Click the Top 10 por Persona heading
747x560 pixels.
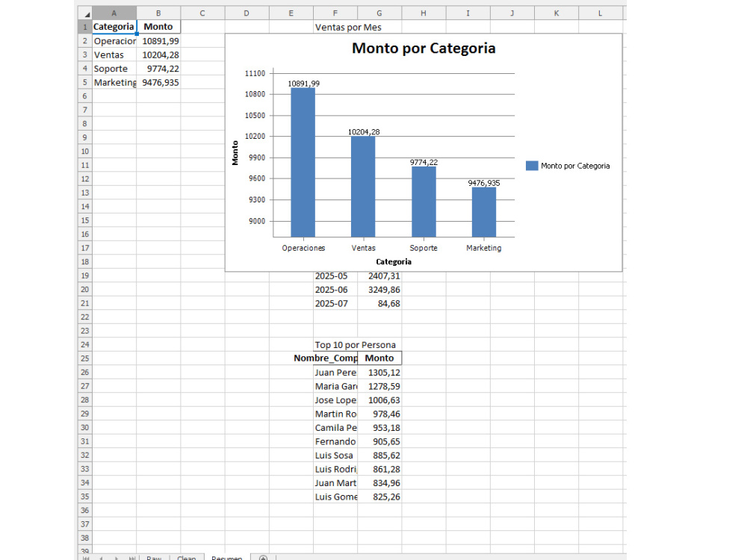[355, 345]
